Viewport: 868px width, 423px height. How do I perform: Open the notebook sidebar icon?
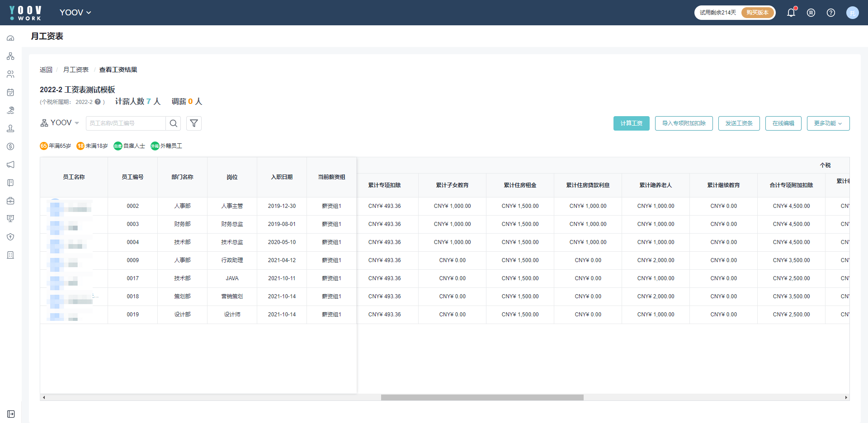(x=10, y=183)
